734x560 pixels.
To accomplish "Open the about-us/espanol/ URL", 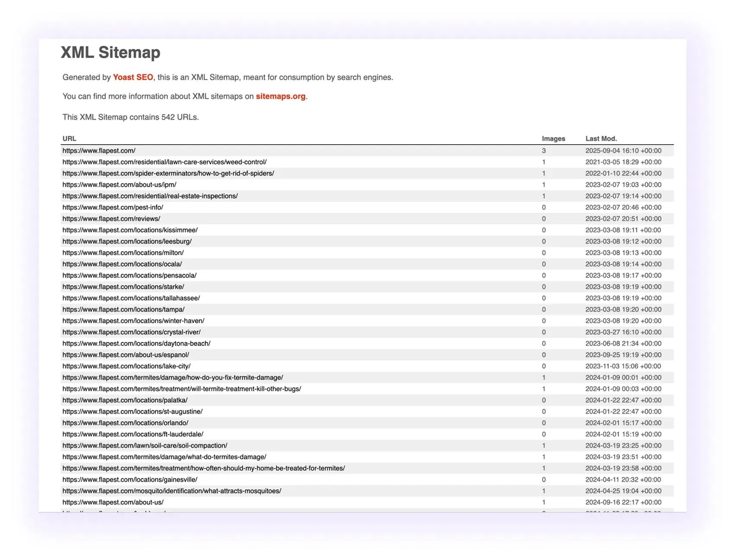I will point(126,355).
